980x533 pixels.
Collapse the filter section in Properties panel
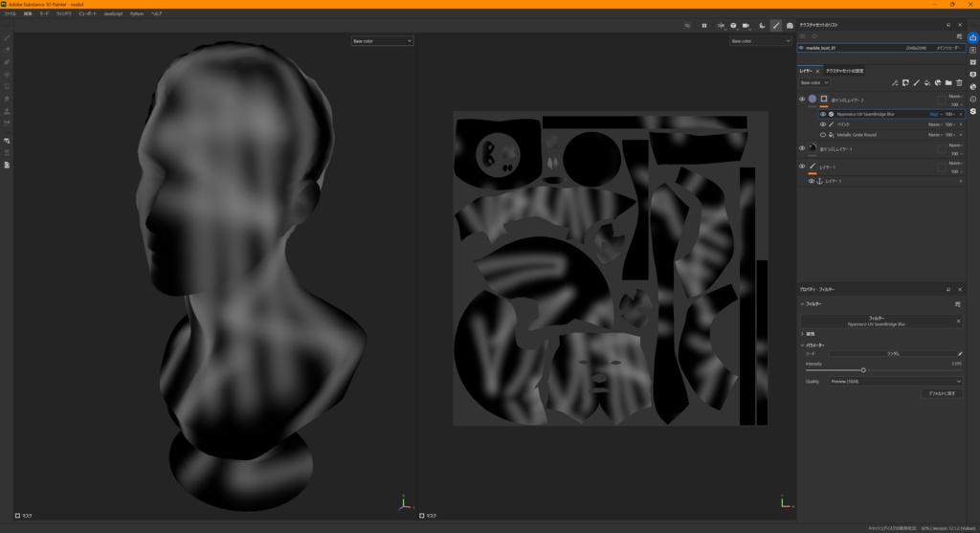pyautogui.click(x=803, y=304)
